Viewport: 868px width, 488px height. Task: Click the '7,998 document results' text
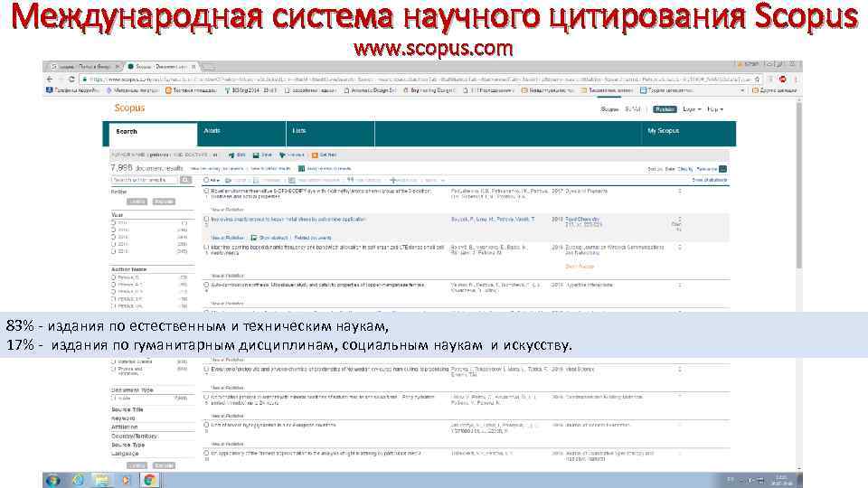pos(146,168)
